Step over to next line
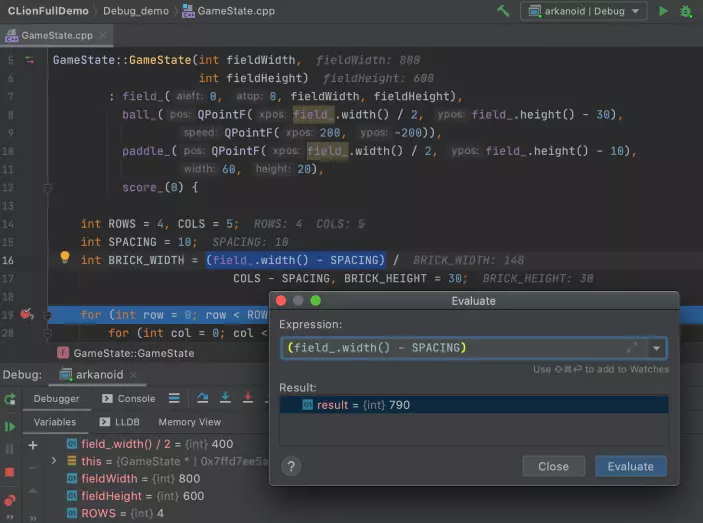The image size is (703, 523). pos(203,398)
